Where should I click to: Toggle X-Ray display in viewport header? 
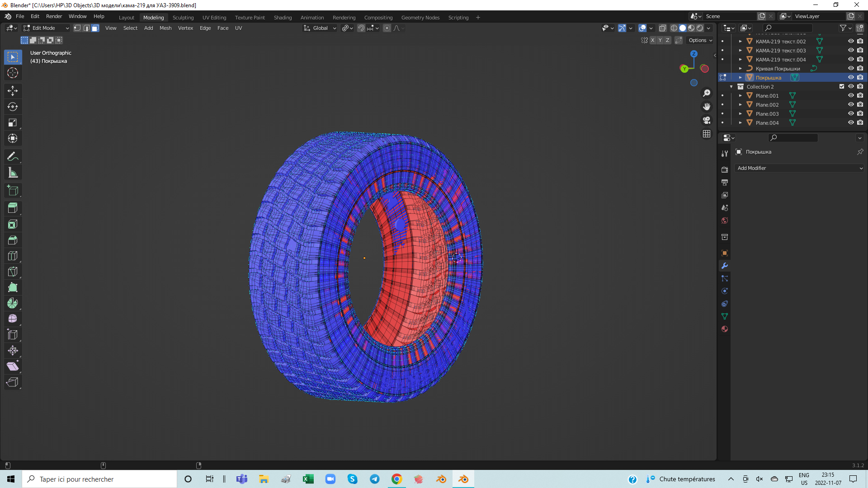point(663,28)
